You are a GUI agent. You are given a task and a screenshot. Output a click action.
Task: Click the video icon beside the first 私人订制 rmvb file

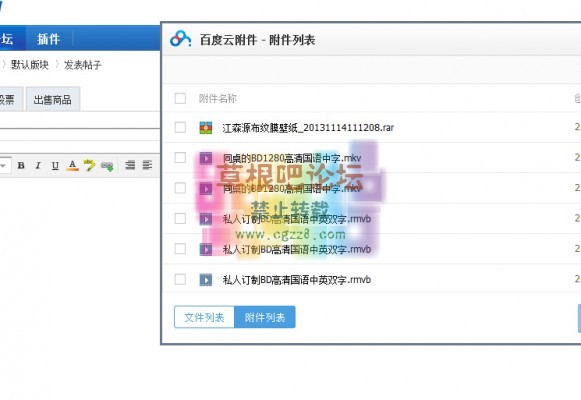coord(206,219)
